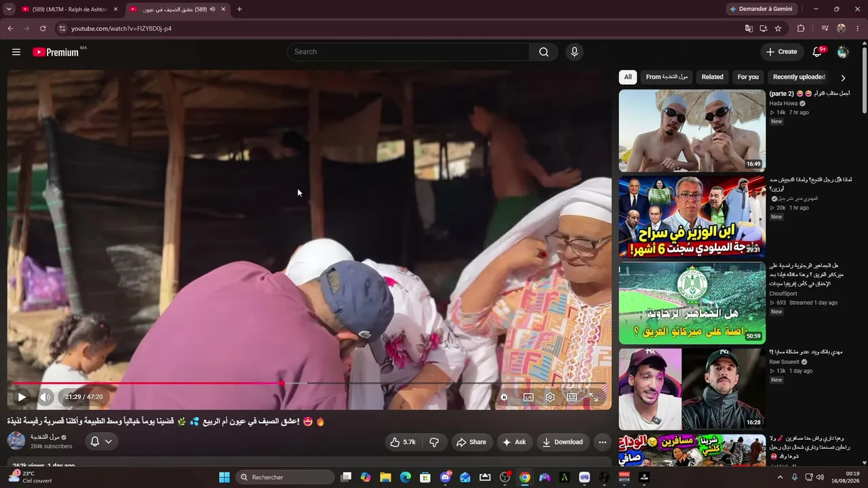
Task: Click the search magnifier button
Action: pyautogui.click(x=544, y=52)
